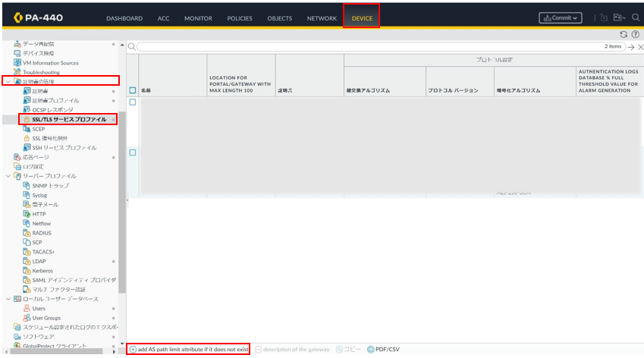Click add AS path limit attribute button

click(x=188, y=349)
